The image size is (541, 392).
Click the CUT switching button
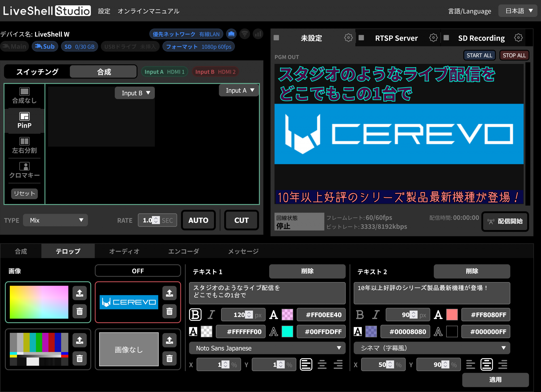tap(241, 220)
